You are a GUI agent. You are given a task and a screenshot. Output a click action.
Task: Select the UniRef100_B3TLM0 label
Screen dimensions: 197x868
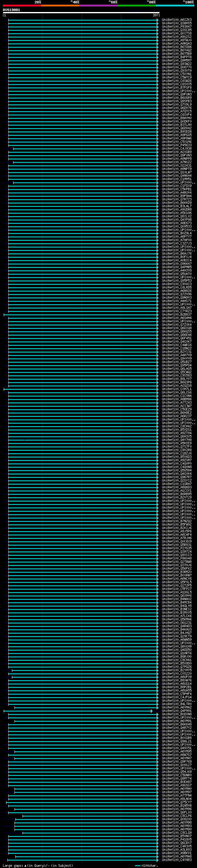coord(177,125)
